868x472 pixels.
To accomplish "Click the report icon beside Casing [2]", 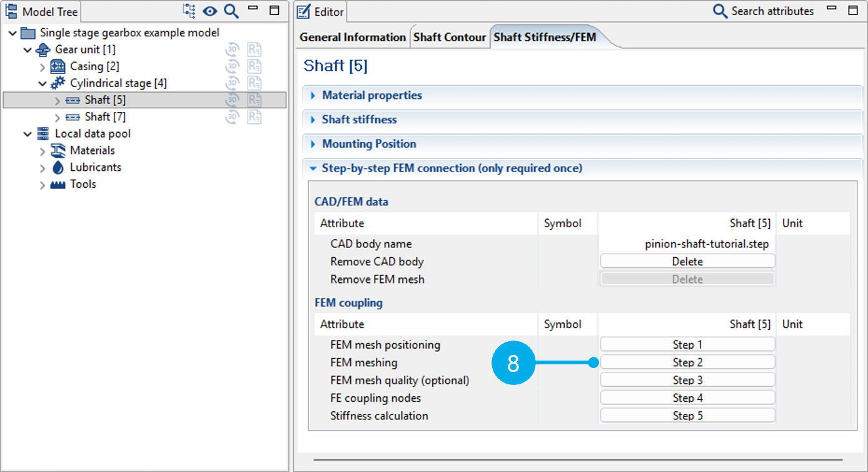I will (254, 66).
